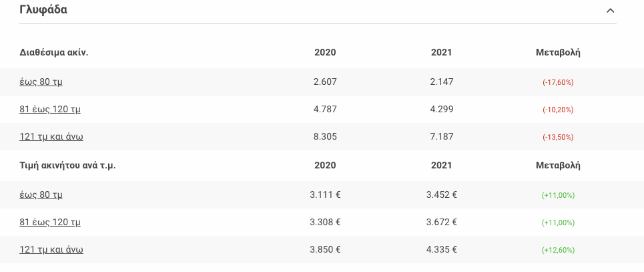Collapse the Γλυφάδα section chevron
This screenshot has width=644, height=272.
[610, 11]
